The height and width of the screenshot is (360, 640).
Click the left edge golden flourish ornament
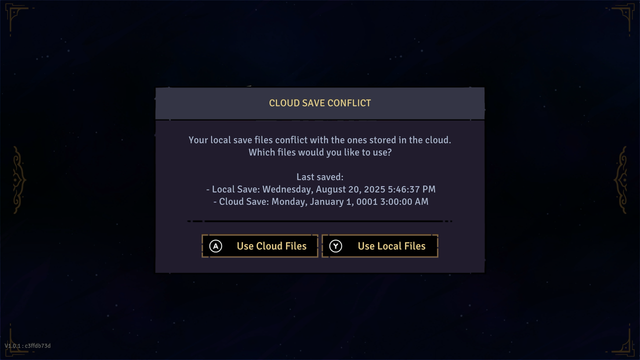18,180
